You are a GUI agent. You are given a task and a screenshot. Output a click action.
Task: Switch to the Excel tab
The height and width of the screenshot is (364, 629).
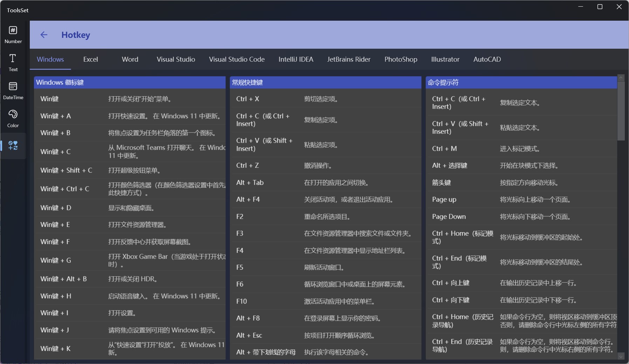coord(91,59)
